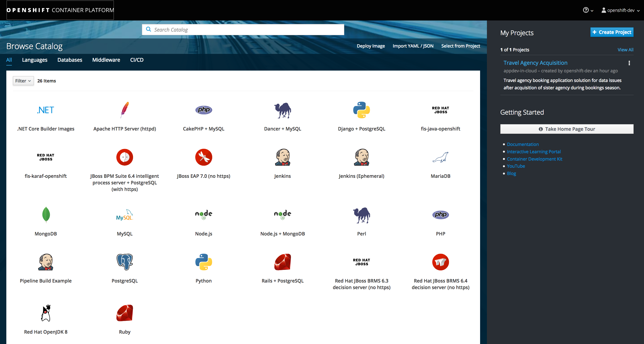This screenshot has height=344, width=644.
Task: Open Travel Agency Acquisition kebab menu
Action: [629, 63]
